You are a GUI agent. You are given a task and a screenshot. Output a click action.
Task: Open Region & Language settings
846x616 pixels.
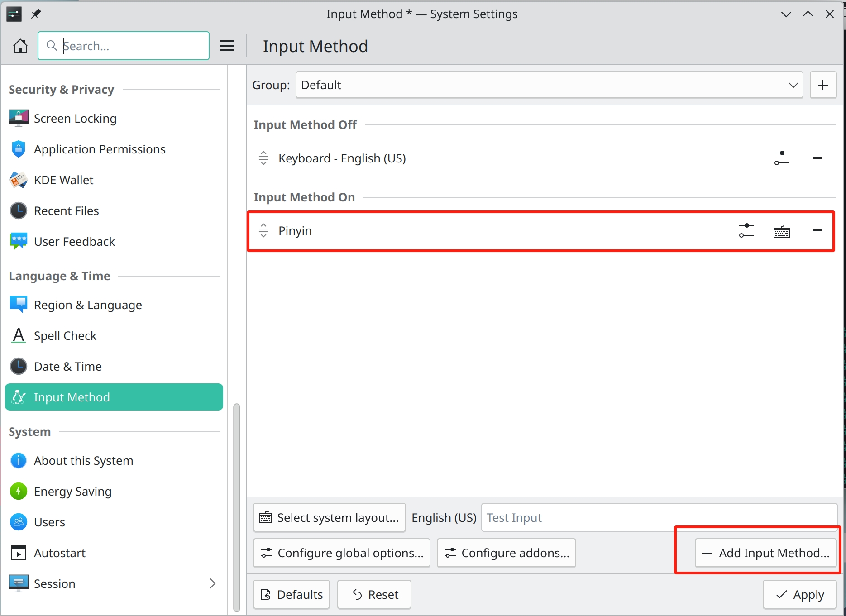click(88, 305)
